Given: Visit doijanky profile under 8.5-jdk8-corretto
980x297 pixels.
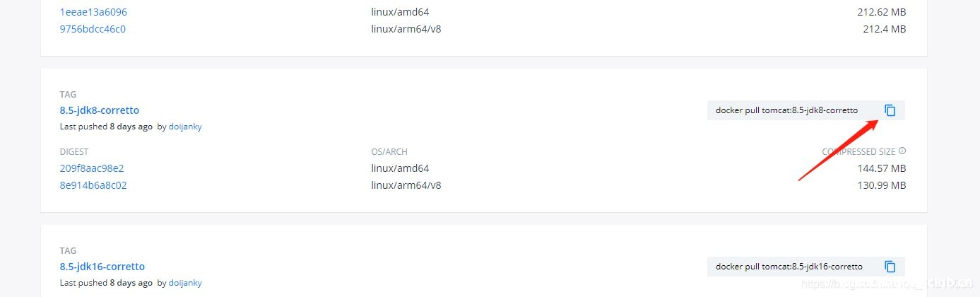Looking at the screenshot, I should 185,127.
